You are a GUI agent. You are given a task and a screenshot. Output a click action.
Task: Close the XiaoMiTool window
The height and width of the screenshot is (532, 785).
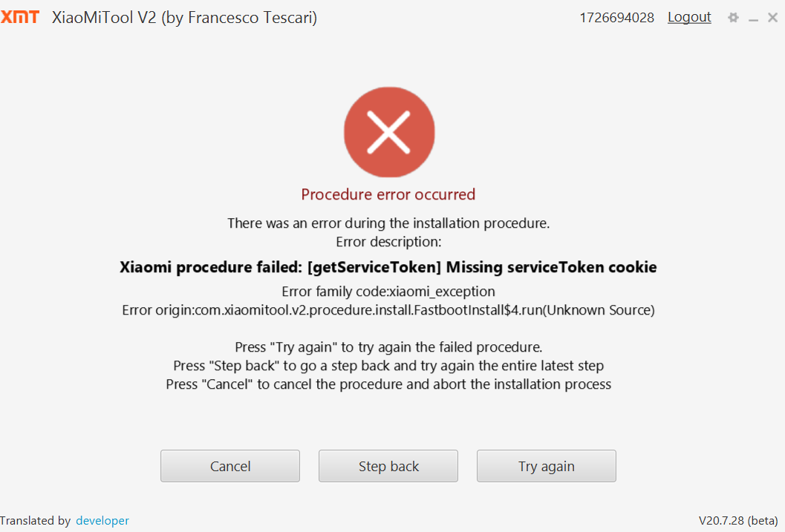772,18
